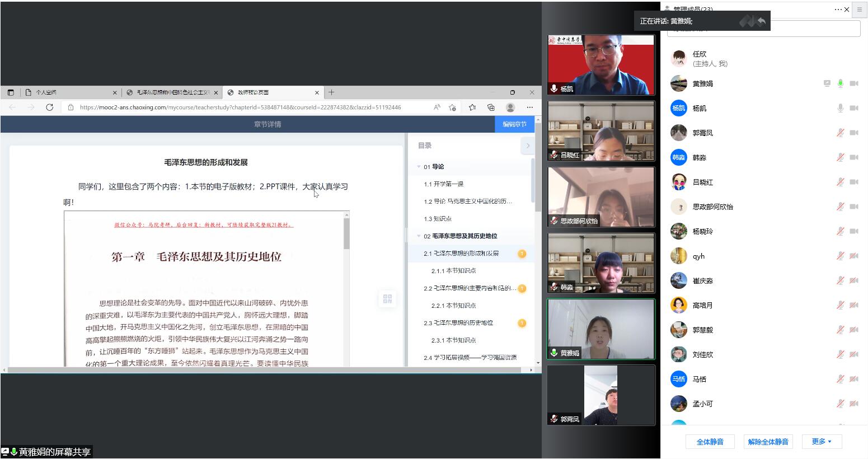Click the collections icon in the browser toolbar

point(491,107)
